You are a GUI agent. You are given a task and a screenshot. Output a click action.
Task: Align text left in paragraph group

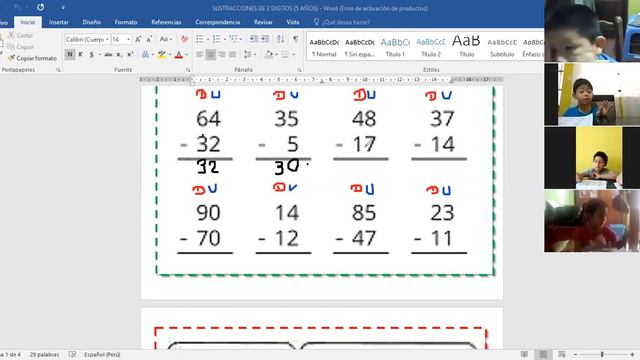point(200,54)
